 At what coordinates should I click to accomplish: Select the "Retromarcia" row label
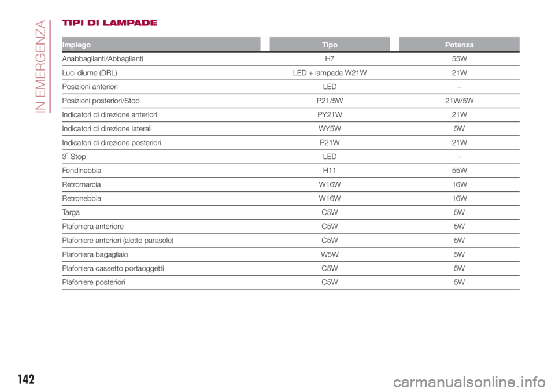81,184
